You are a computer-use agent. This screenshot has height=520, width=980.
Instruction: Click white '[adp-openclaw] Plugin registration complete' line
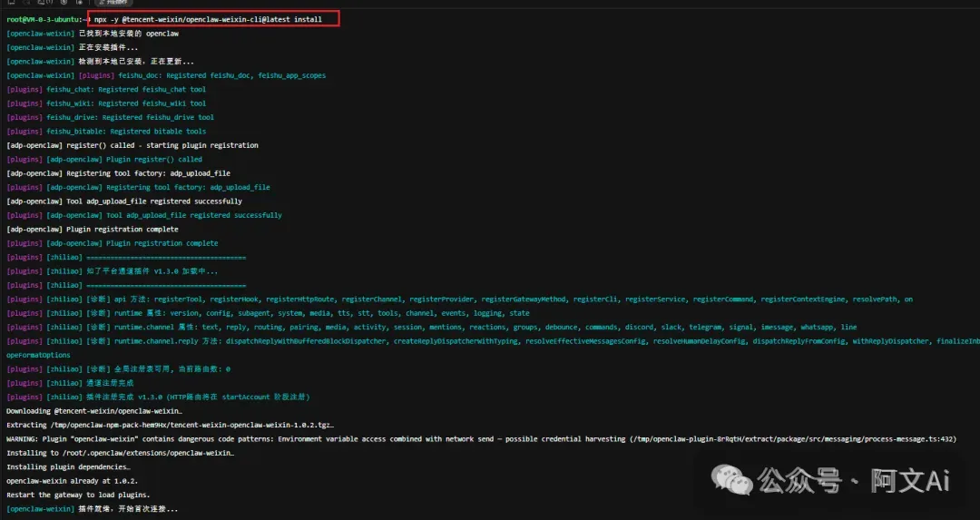point(93,230)
